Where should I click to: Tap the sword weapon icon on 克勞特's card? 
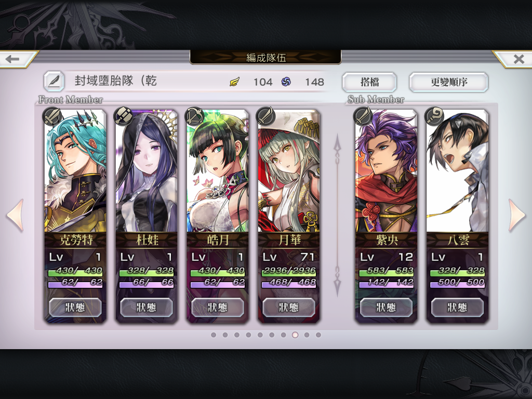pyautogui.click(x=52, y=116)
